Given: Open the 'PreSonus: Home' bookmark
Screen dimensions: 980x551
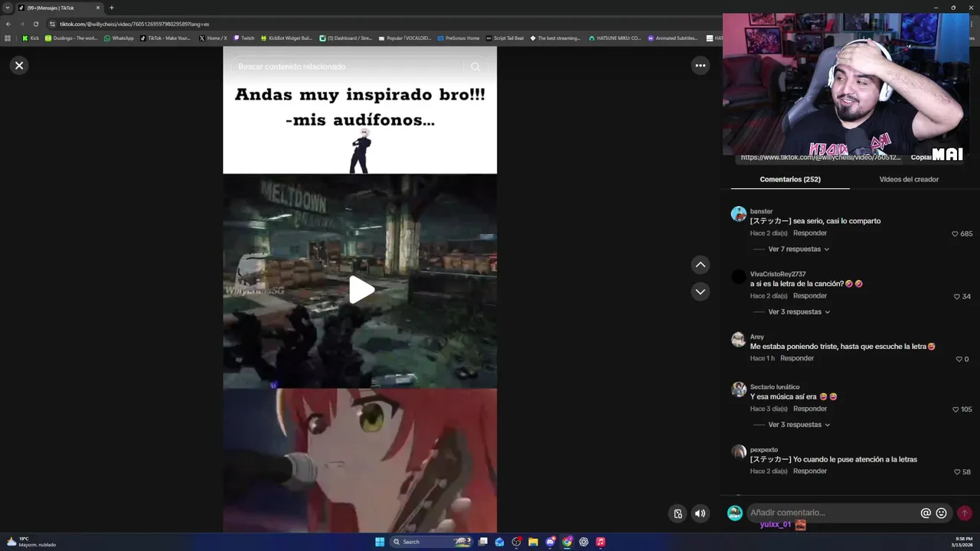Looking at the screenshot, I should [459, 37].
